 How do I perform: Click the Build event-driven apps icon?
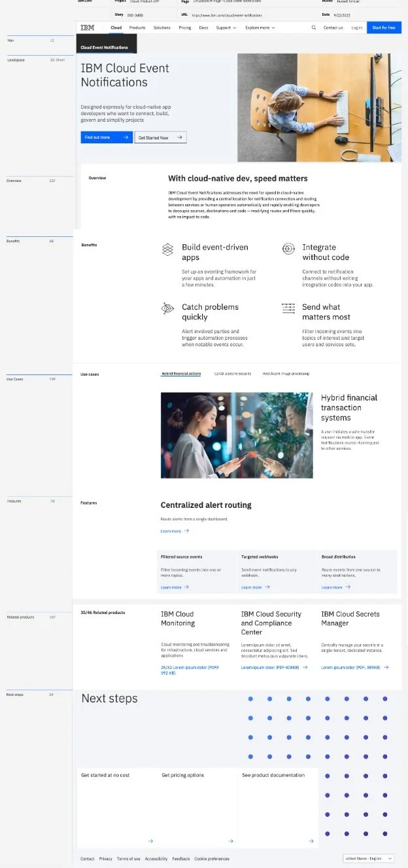(168, 249)
